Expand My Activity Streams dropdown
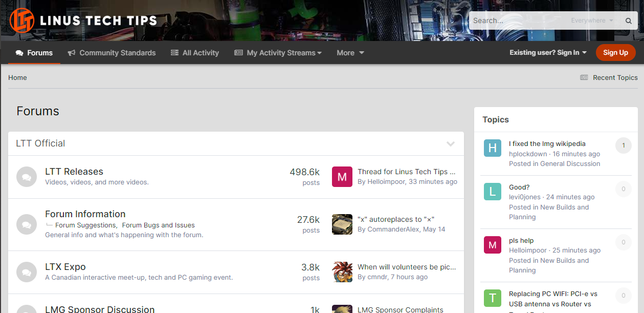The width and height of the screenshot is (644, 313). [x=278, y=53]
